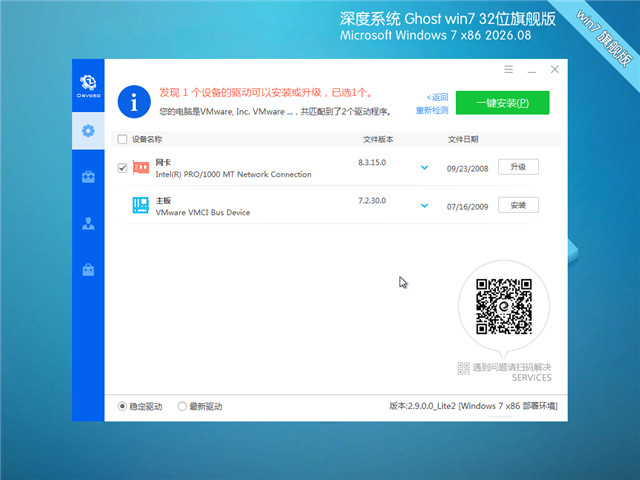Uncheck the 网卡 driver checkbox
Image resolution: width=640 pixels, height=480 pixels.
coord(122,168)
